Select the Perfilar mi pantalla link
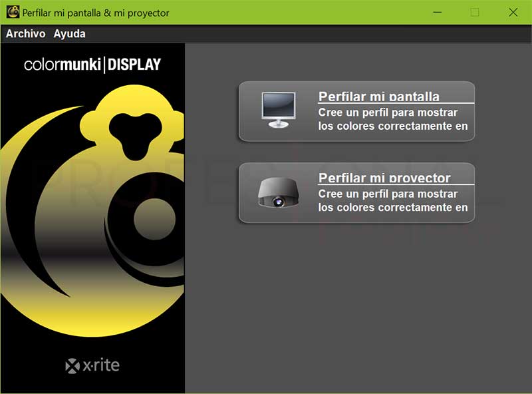This screenshot has width=532, height=394. pyautogui.click(x=378, y=97)
